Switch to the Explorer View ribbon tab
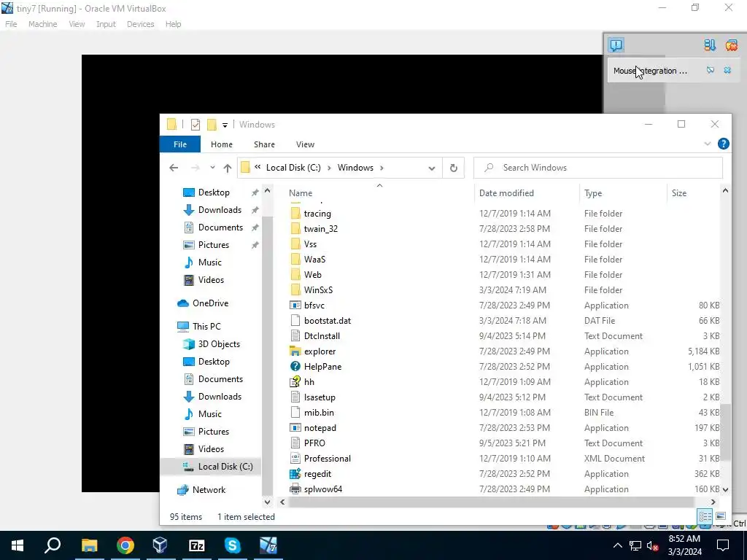 coord(305,144)
